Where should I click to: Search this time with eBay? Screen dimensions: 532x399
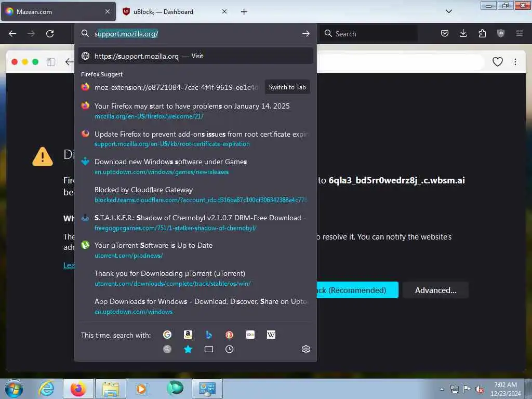pyautogui.click(x=250, y=335)
